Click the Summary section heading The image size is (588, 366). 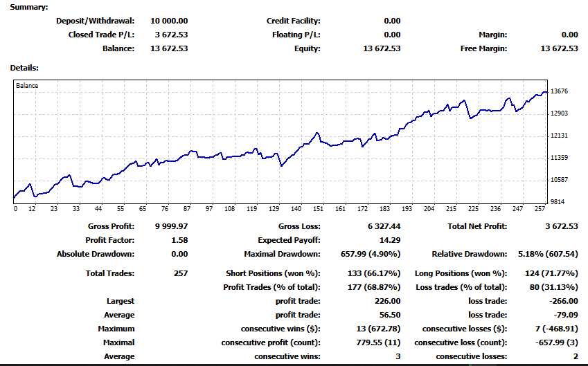pyautogui.click(x=29, y=7)
